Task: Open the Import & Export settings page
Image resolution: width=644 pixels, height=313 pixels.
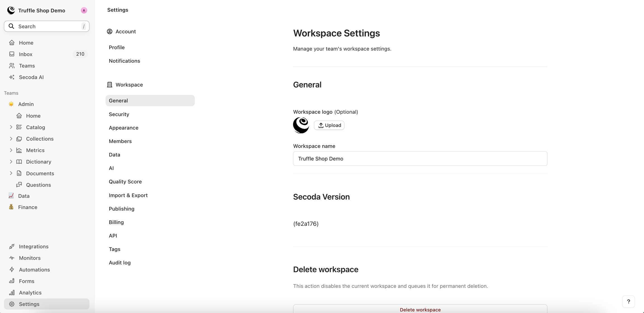Action: pos(150,195)
